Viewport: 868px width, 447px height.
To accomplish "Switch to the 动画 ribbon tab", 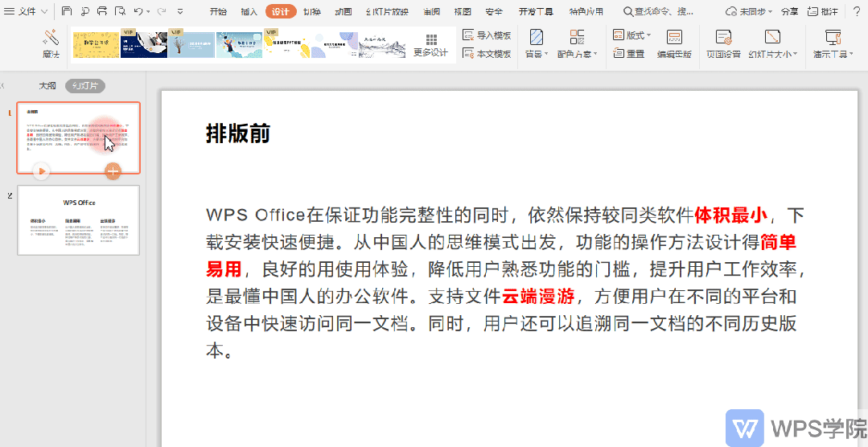I will point(343,11).
